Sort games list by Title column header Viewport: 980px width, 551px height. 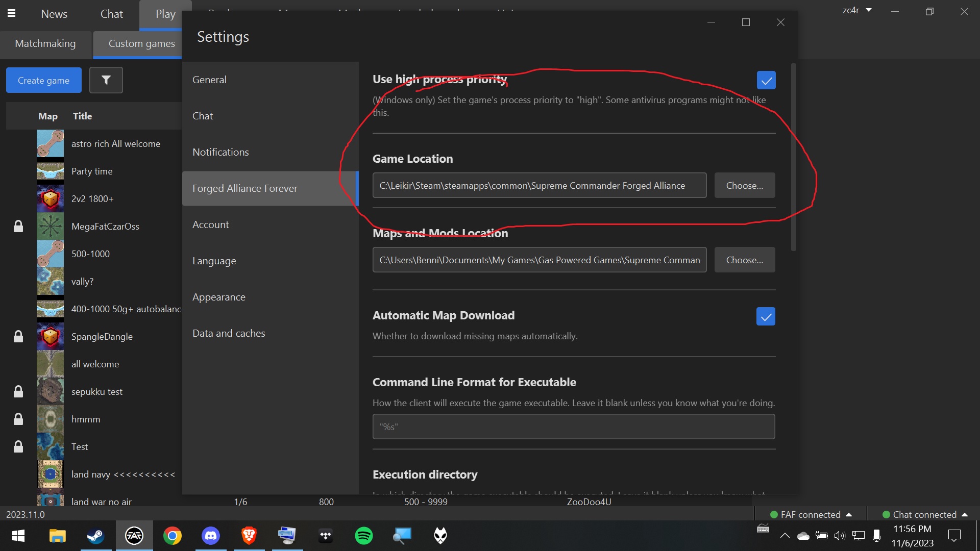point(82,116)
